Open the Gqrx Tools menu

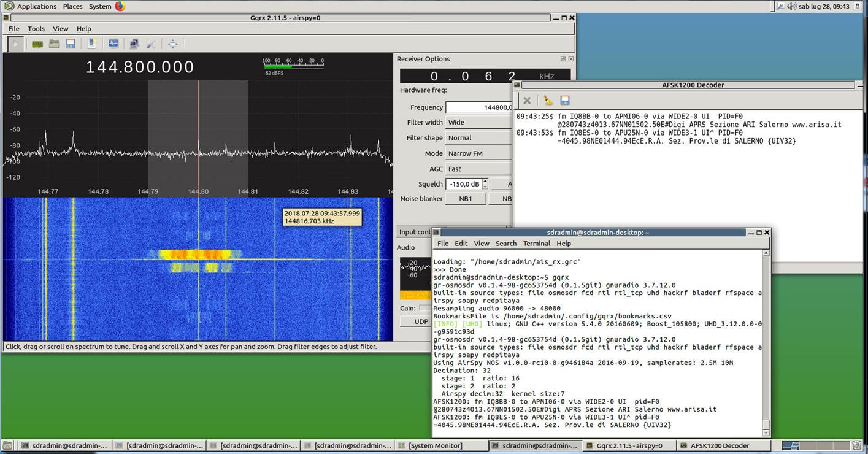(36, 29)
